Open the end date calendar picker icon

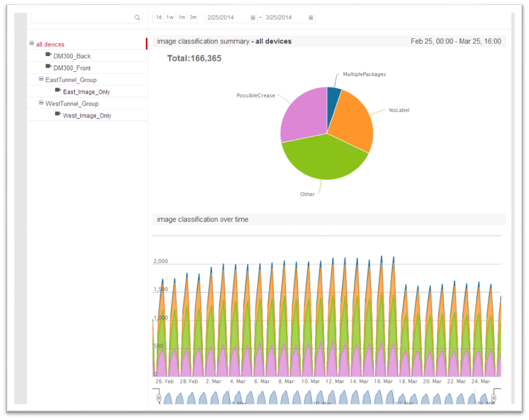(x=311, y=18)
